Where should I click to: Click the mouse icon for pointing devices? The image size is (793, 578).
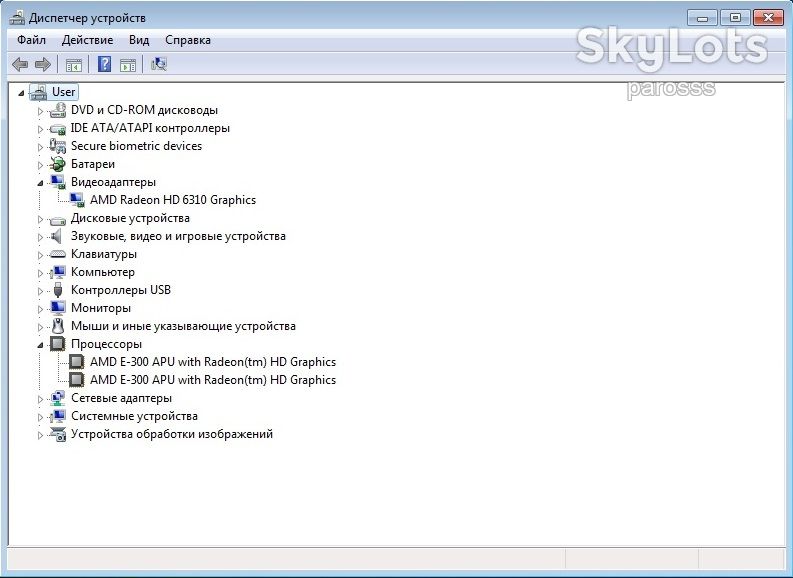click(58, 326)
